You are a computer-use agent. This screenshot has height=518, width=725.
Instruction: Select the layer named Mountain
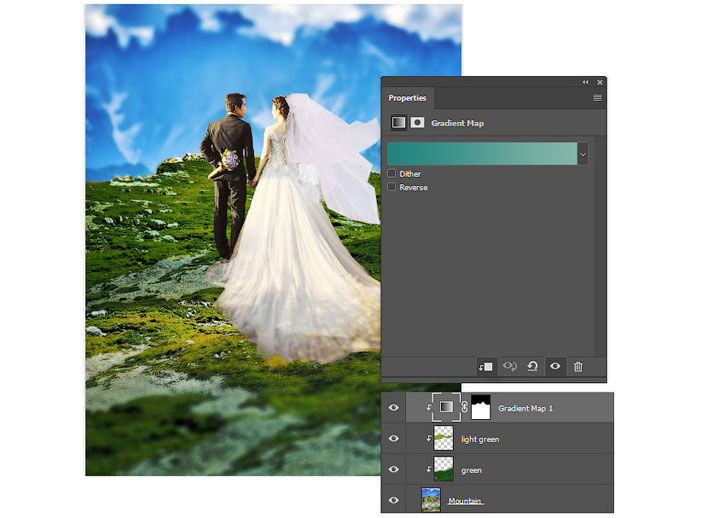(x=465, y=501)
